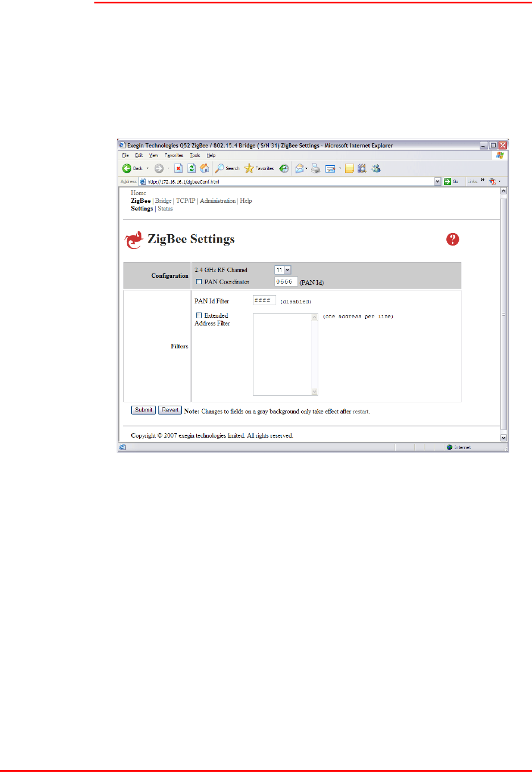
Task: Click the Back arrow button
Action: (127, 168)
